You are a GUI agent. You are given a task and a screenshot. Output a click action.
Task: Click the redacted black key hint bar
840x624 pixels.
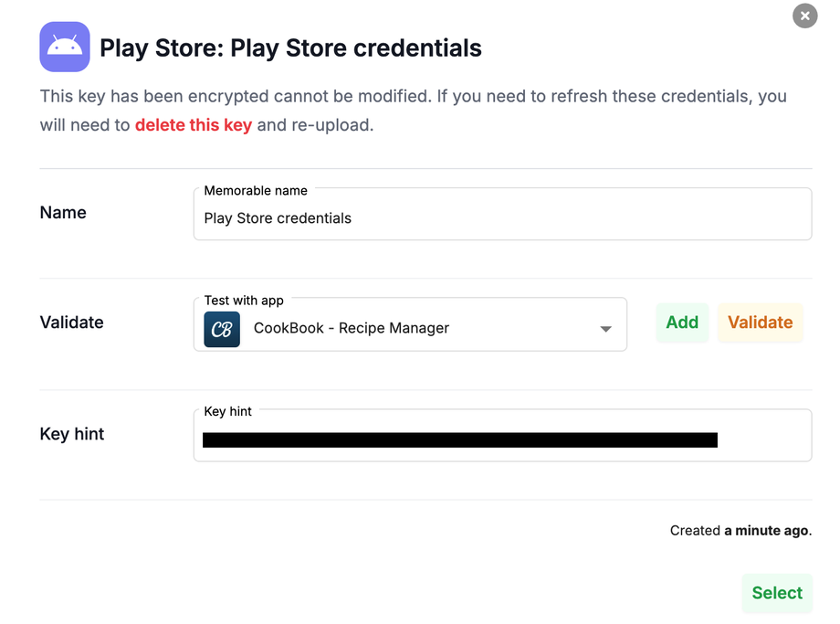459,440
